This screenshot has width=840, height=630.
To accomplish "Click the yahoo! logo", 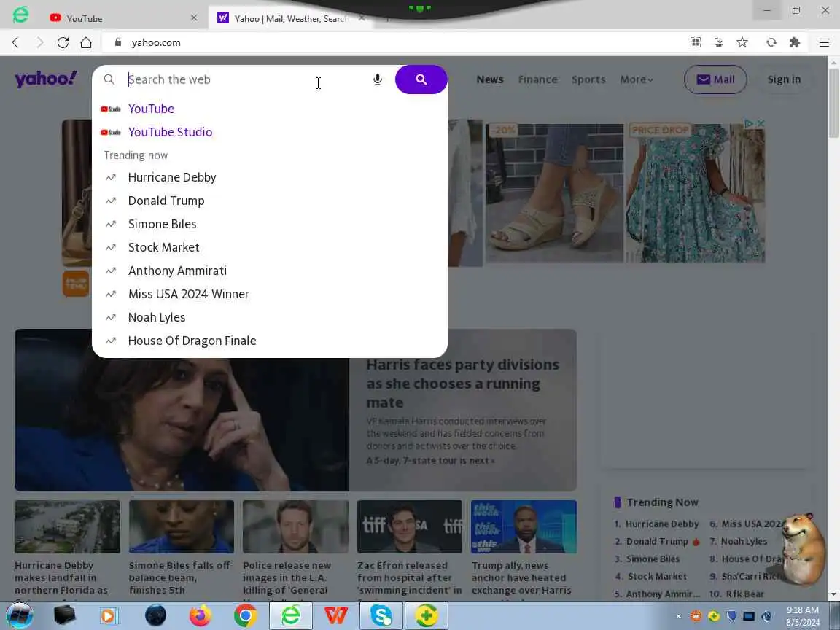I will 45,79.
